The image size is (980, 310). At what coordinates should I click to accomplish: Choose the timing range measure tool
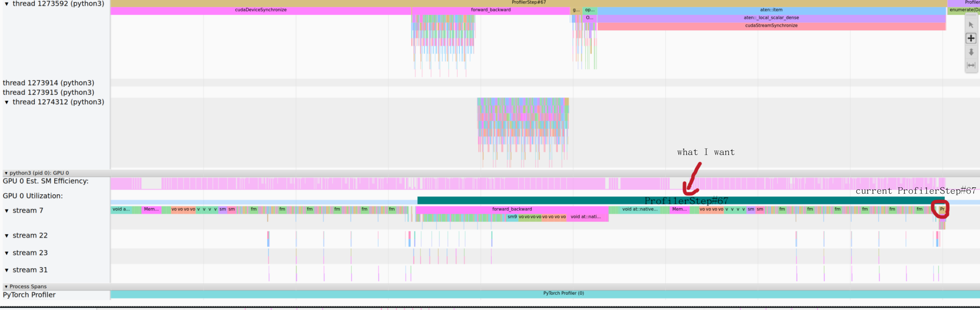[971, 65]
